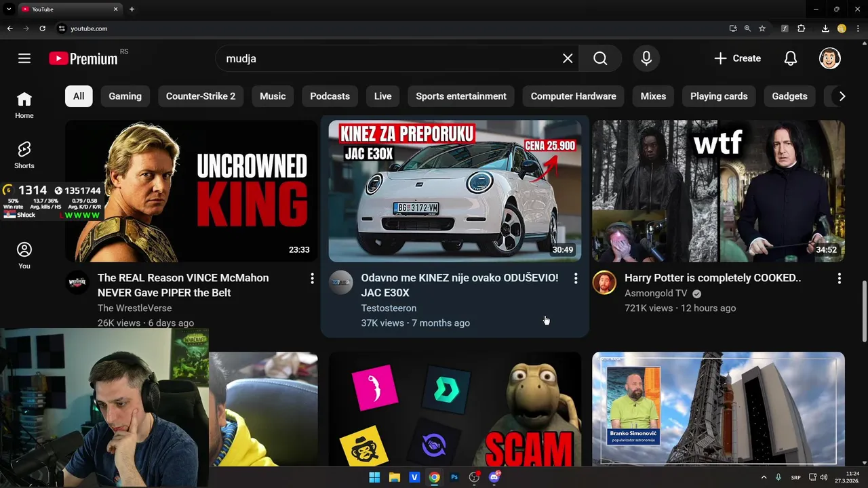
Task: Open Photoshop from the taskbar
Action: point(454,477)
